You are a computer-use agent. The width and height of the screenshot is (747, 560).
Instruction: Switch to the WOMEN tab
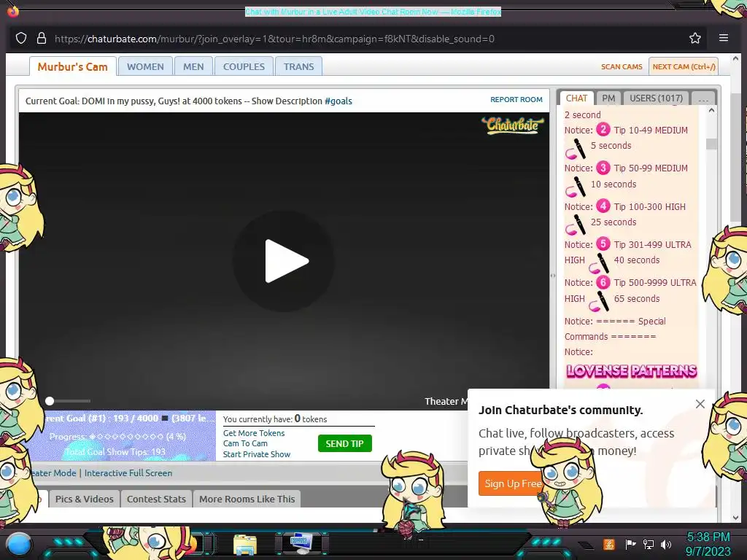[145, 66]
